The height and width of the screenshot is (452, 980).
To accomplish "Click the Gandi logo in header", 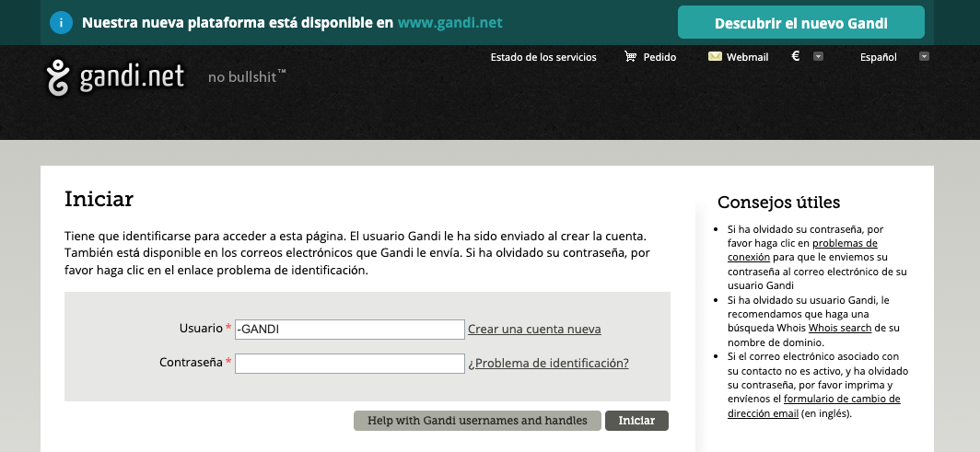I will click(116, 77).
